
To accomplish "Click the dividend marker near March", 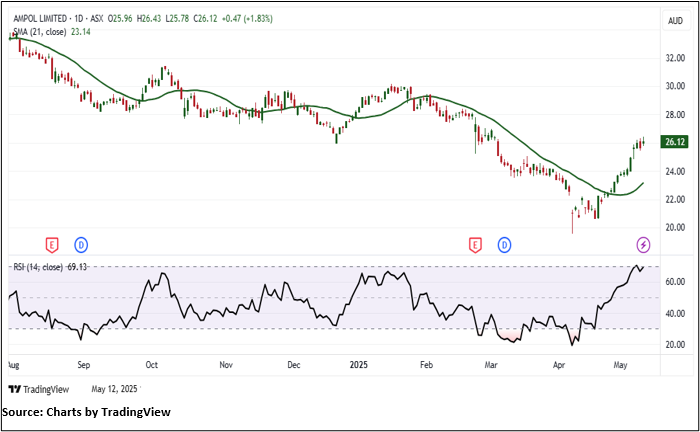I will click(504, 245).
